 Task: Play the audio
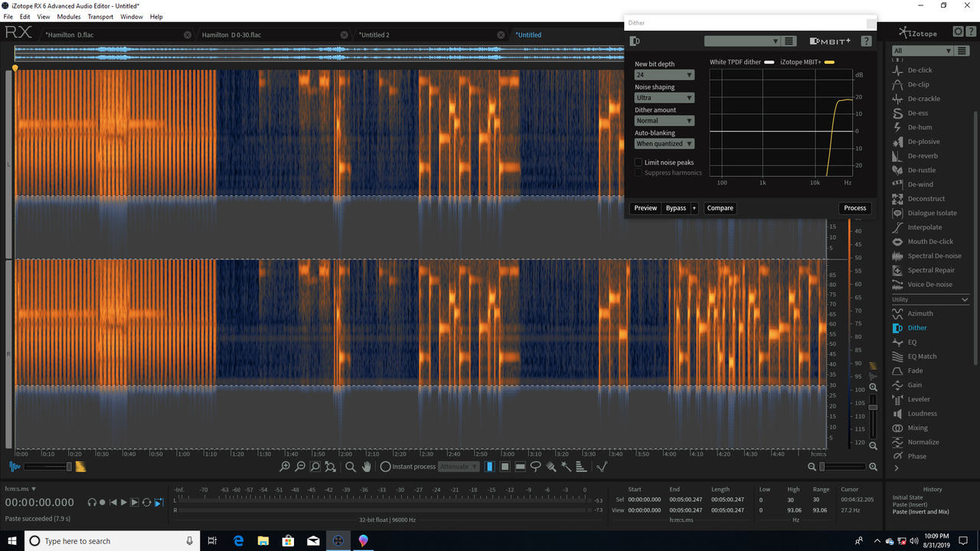(x=123, y=502)
